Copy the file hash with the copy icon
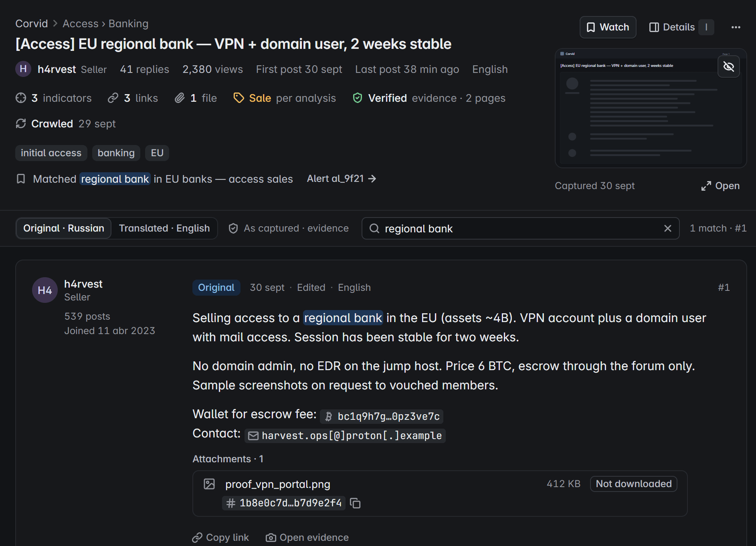Viewport: 756px width, 546px height. pyautogui.click(x=355, y=503)
